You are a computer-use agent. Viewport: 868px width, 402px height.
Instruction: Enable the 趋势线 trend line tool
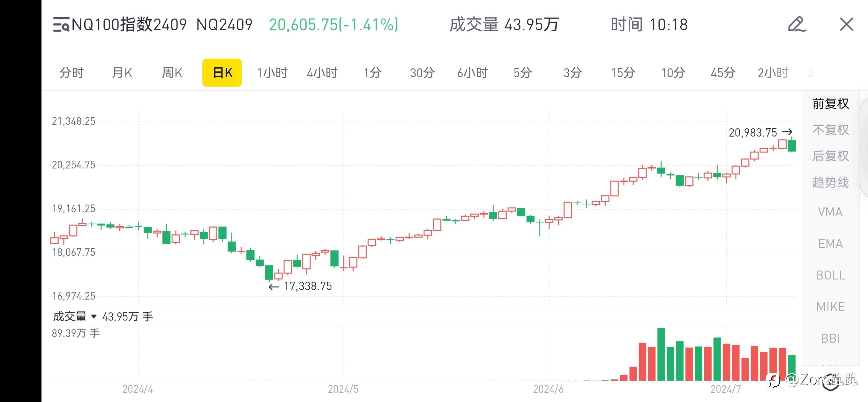(830, 182)
